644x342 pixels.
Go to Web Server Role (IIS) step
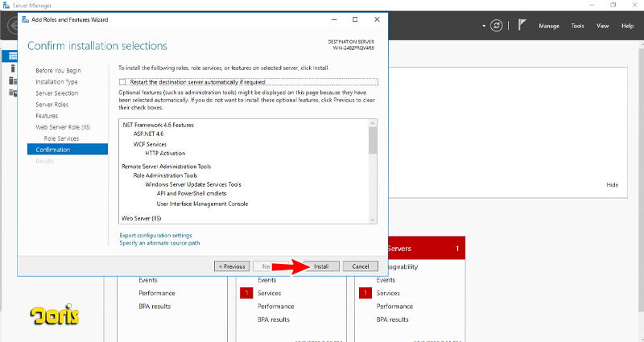pyautogui.click(x=63, y=127)
